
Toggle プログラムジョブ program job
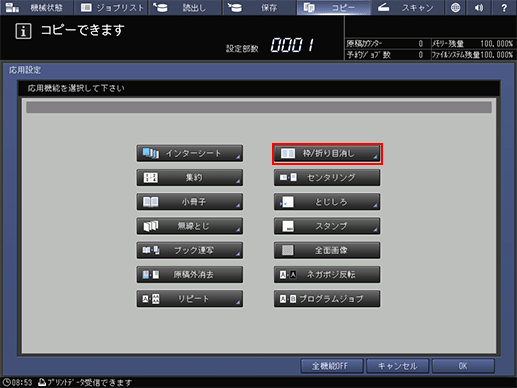click(x=327, y=299)
